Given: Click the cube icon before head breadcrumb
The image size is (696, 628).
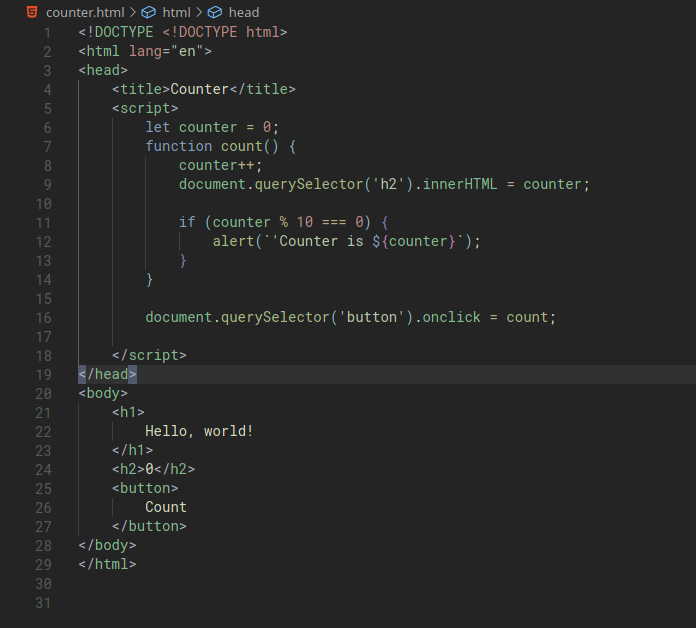Looking at the screenshot, I should click(214, 12).
